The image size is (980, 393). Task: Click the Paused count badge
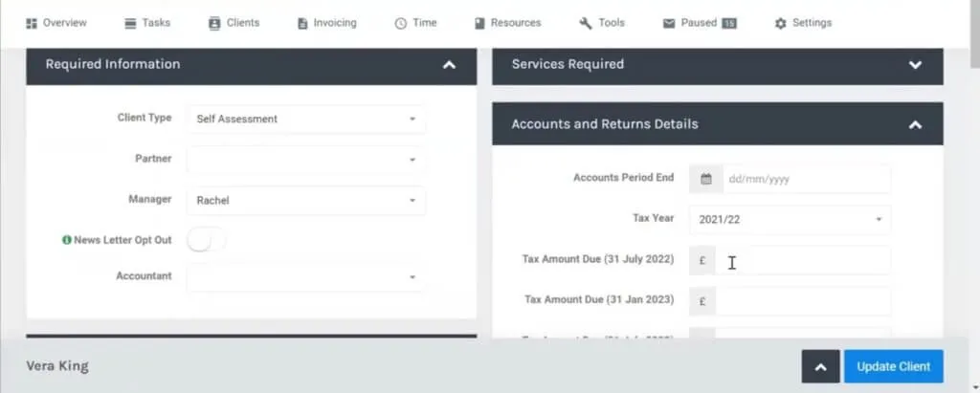(x=728, y=23)
